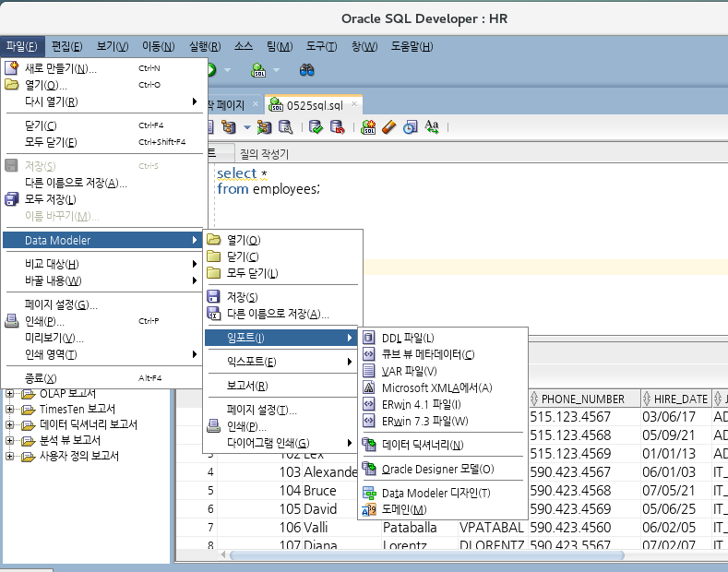Expand 비교 대상(H) submenu
This screenshot has height=572, width=728.
pos(103,264)
